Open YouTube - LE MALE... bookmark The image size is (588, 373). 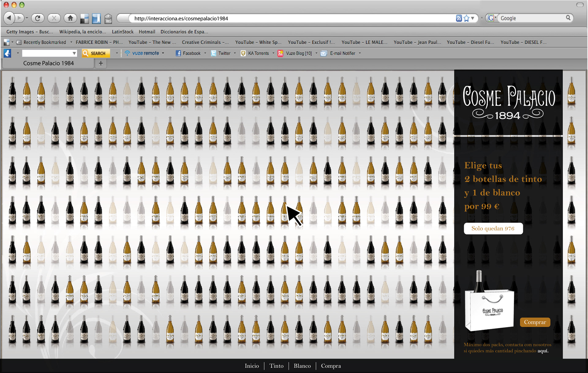coord(364,42)
